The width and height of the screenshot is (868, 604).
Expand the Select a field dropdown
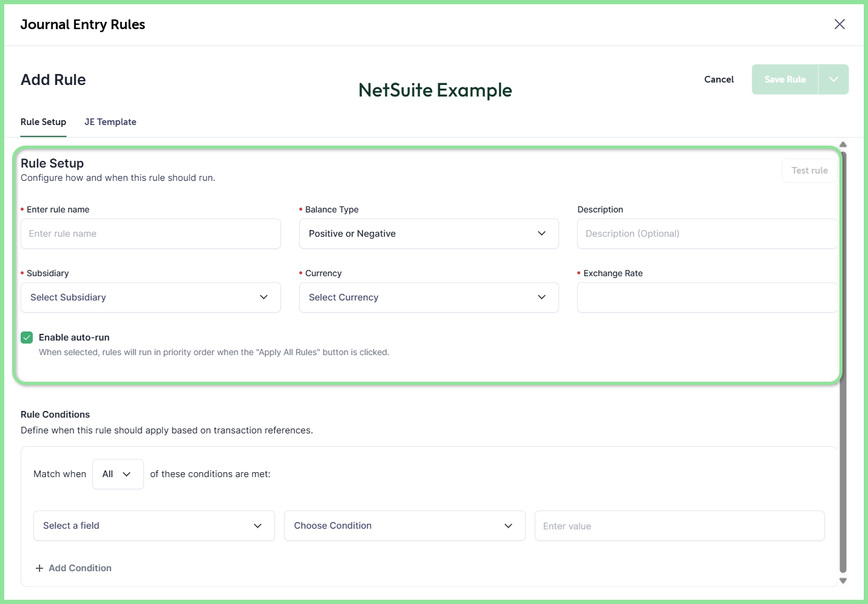154,526
